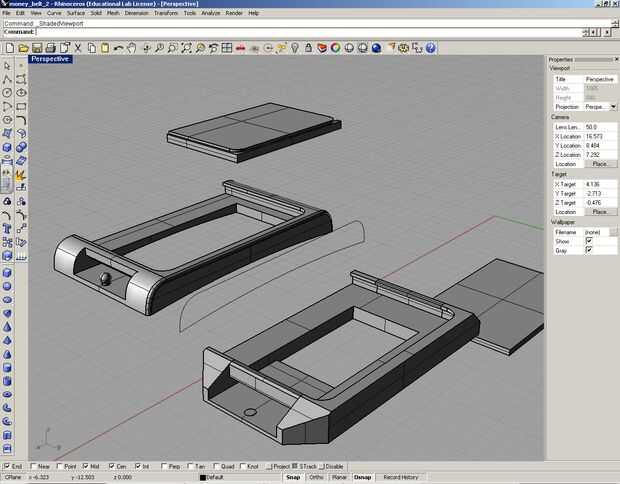
Task: Select the Pan hand tool
Action: coord(131,48)
